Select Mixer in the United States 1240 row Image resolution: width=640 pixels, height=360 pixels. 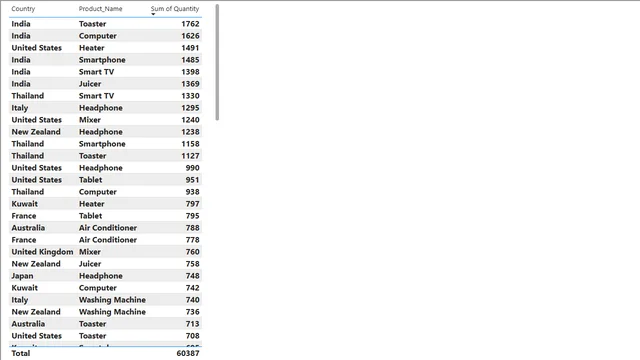click(90, 120)
